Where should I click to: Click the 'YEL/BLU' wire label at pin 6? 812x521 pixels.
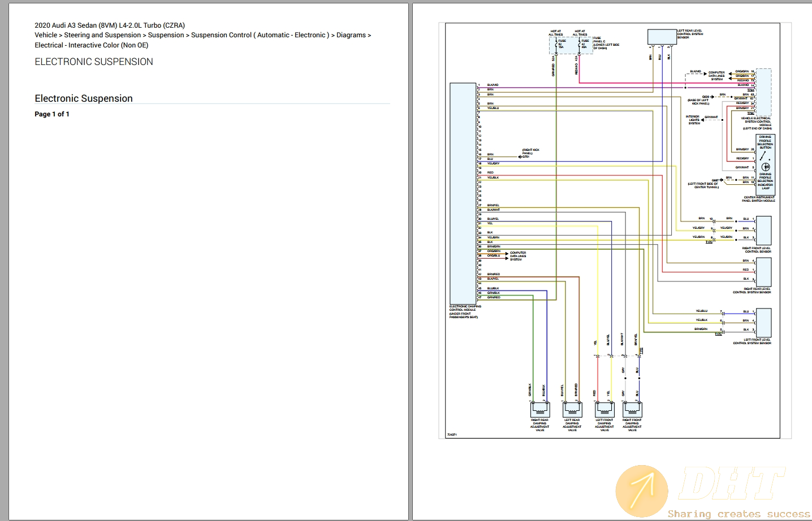(493, 108)
